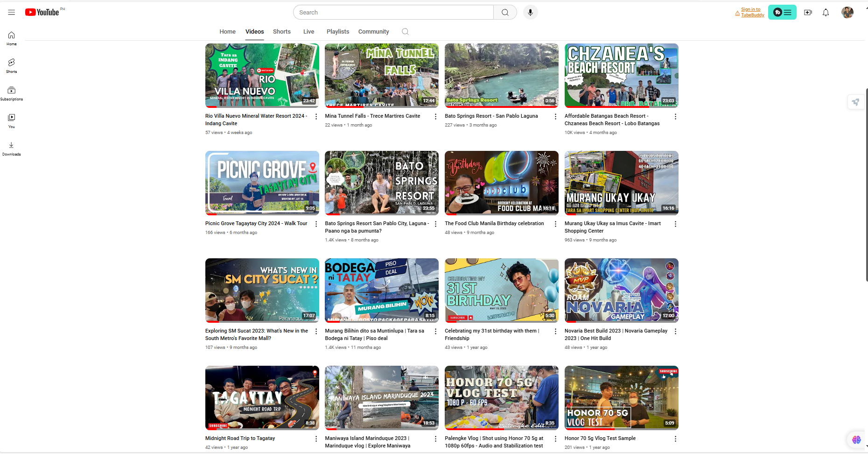Image resolution: width=868 pixels, height=454 pixels.
Task: Play the Bodega ni Tatay thumbnail
Action: 382,291
